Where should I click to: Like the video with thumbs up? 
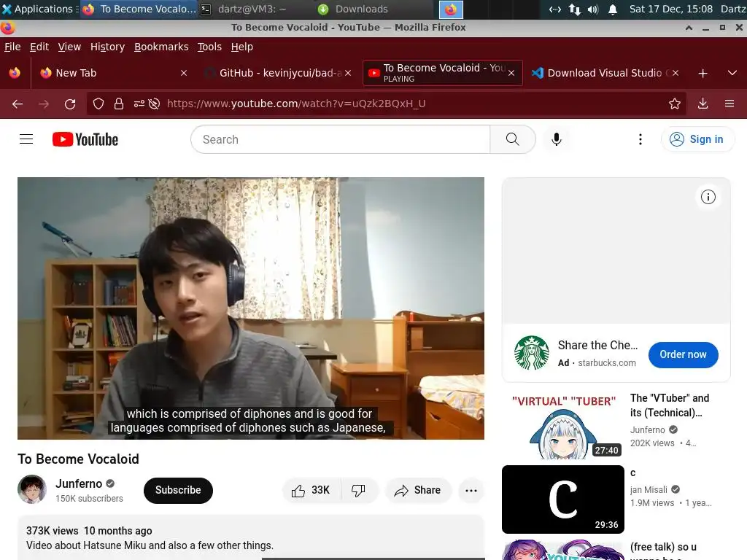[x=311, y=490]
